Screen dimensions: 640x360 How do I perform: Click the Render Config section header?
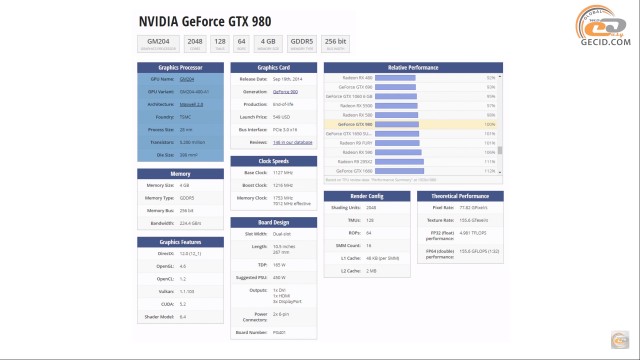(367, 196)
